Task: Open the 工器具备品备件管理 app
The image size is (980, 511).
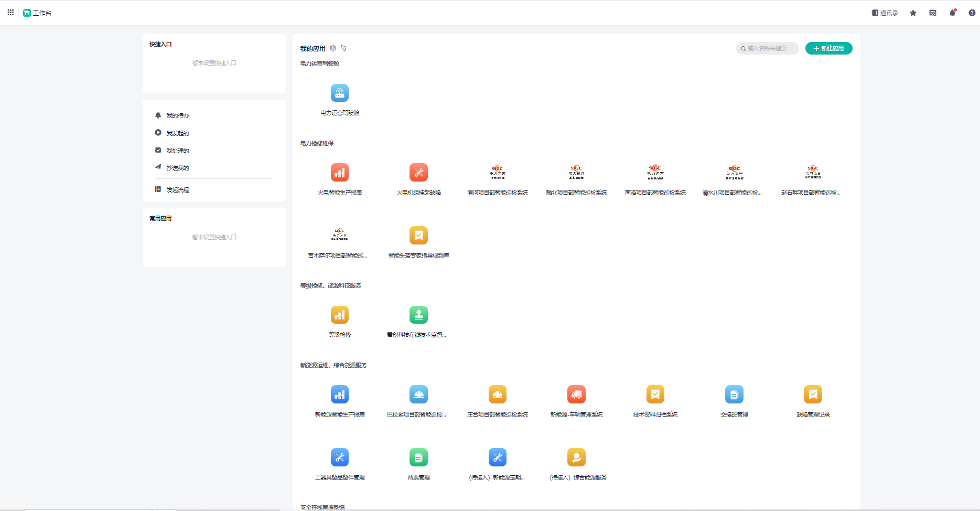Action: [x=339, y=457]
